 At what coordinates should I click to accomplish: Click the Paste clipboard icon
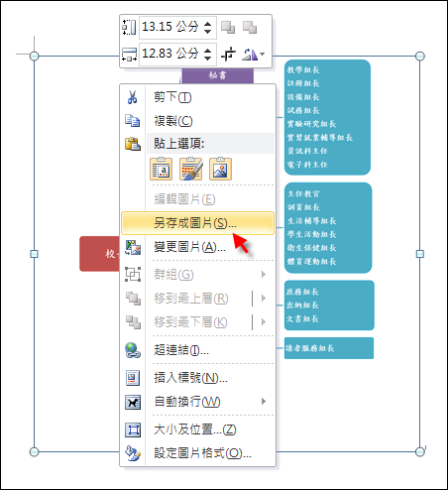133,144
